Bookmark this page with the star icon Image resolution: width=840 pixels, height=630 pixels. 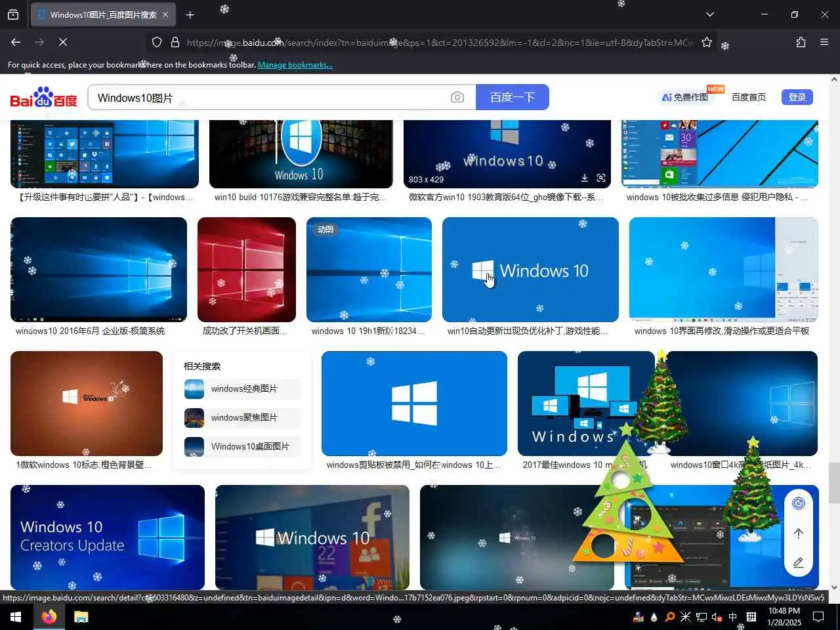(707, 42)
